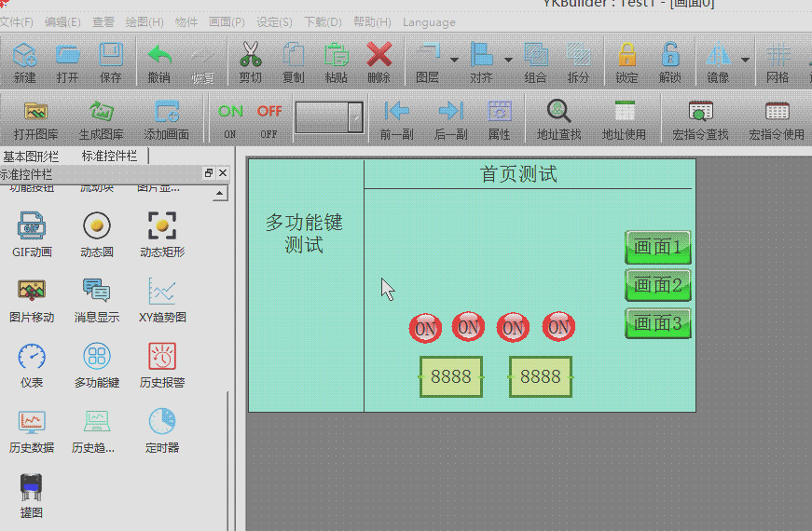The height and width of the screenshot is (531, 812).
Task: Open the 绘图(H) menu
Action: (144, 21)
